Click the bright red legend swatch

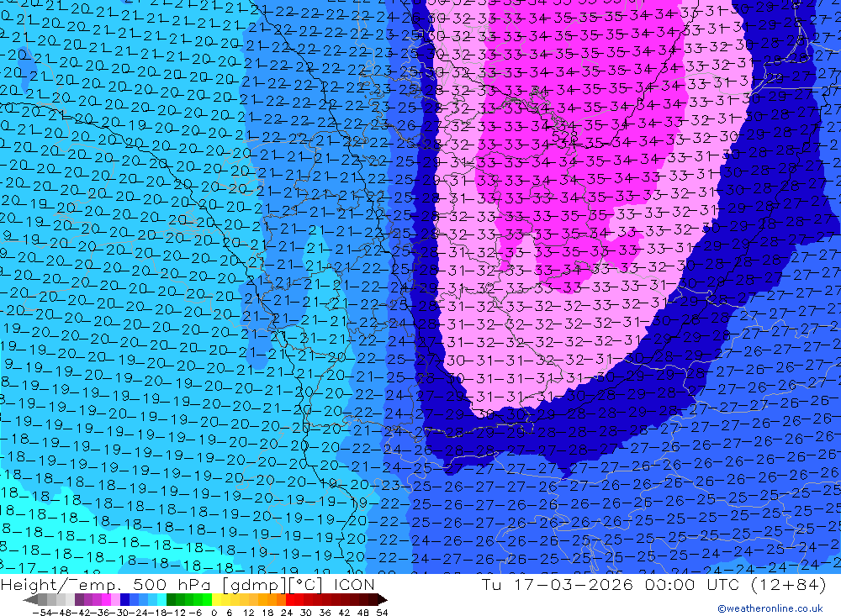point(290,599)
